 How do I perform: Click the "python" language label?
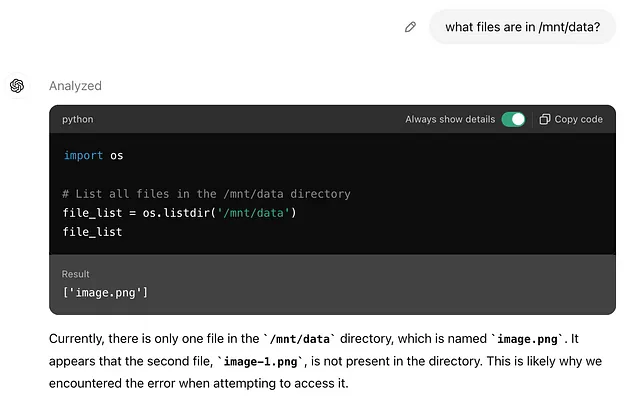click(x=78, y=119)
